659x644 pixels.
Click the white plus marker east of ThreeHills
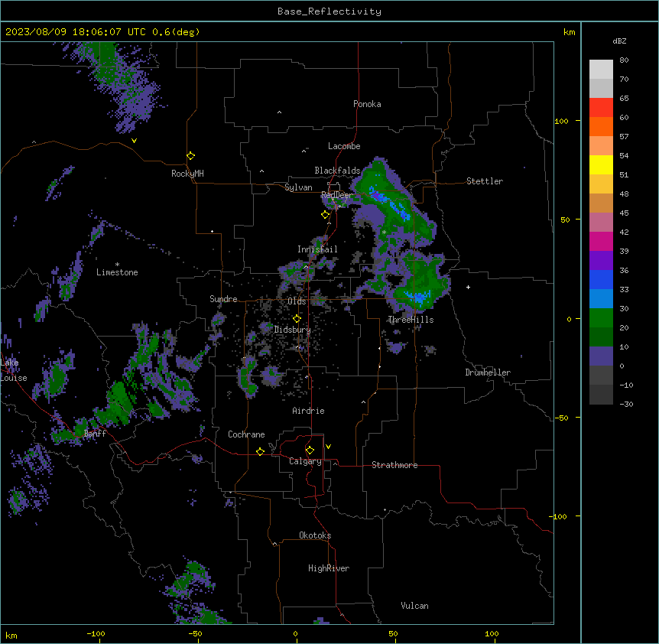(468, 287)
